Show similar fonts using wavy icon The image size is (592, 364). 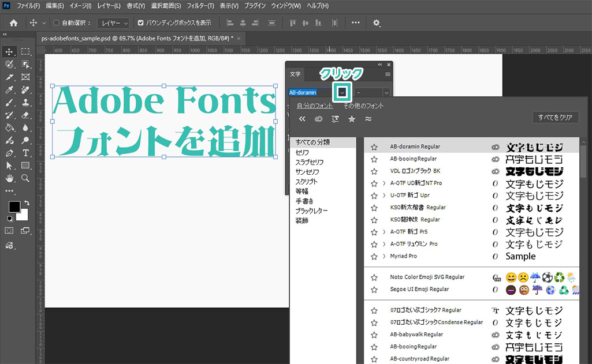tap(368, 119)
